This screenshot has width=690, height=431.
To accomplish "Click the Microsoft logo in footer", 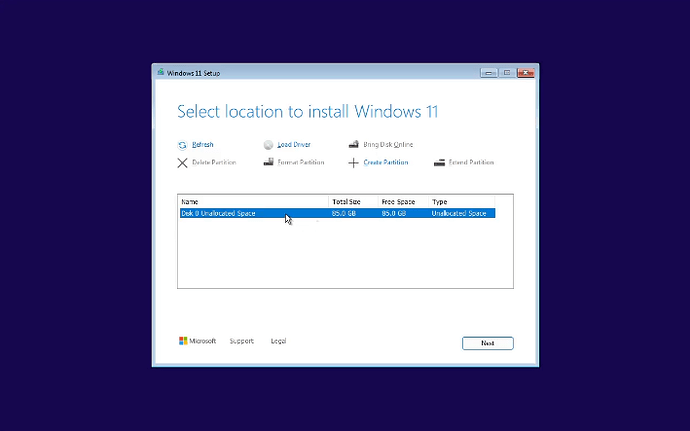I will click(x=184, y=341).
